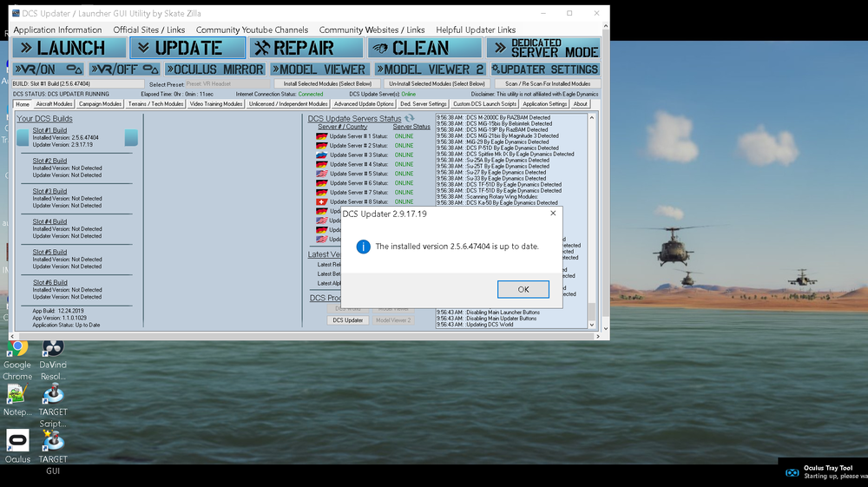This screenshot has width=868, height=487.
Task: Open Official Sites / Links menu
Action: [x=149, y=30]
